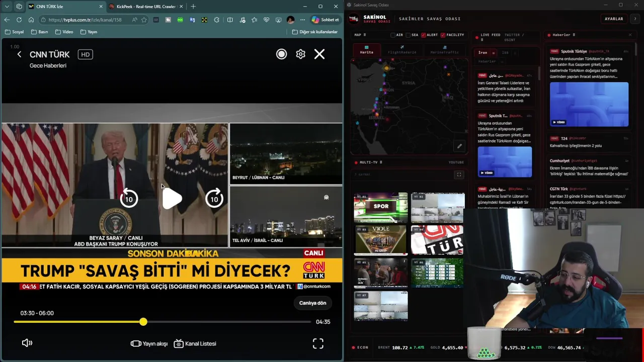
Task: Open browser essentials heart icon
Action: [266, 20]
